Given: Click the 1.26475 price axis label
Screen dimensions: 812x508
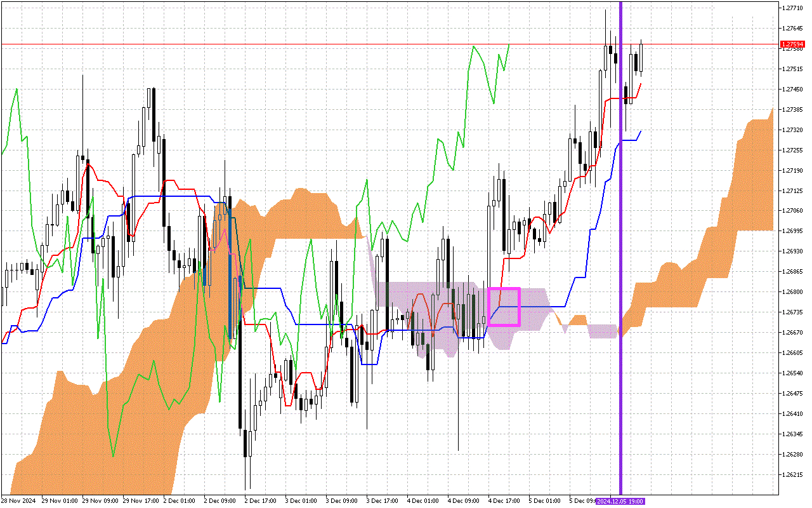Looking at the screenshot, I should point(792,394).
